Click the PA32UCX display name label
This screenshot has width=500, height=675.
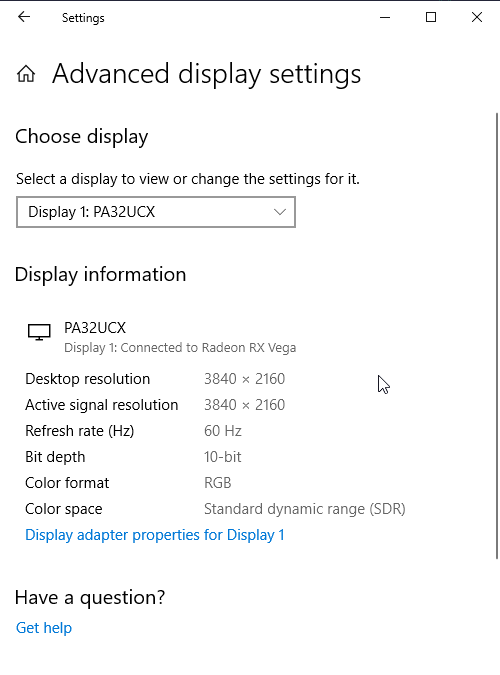point(95,328)
